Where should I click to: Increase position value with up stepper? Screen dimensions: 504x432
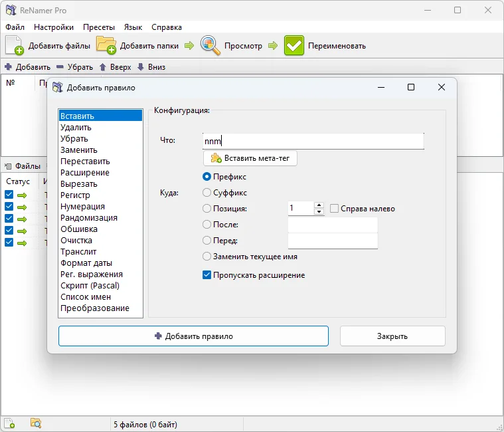coord(319,205)
